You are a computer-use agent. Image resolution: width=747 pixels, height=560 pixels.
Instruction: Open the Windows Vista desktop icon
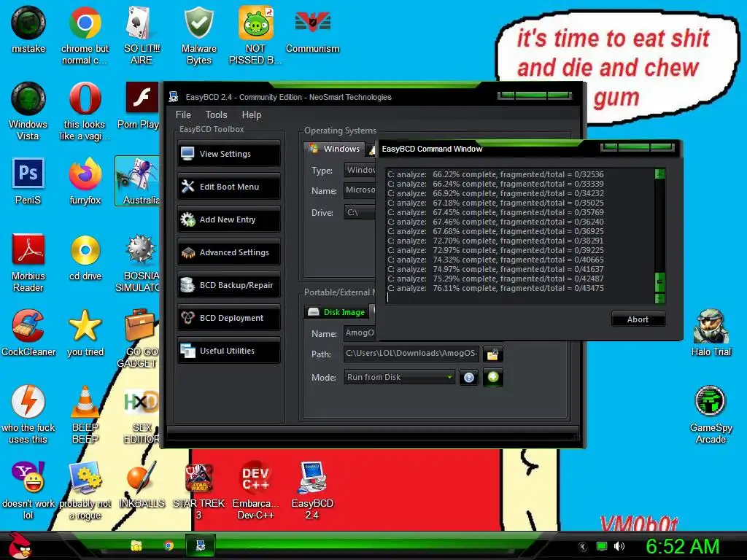click(x=28, y=111)
